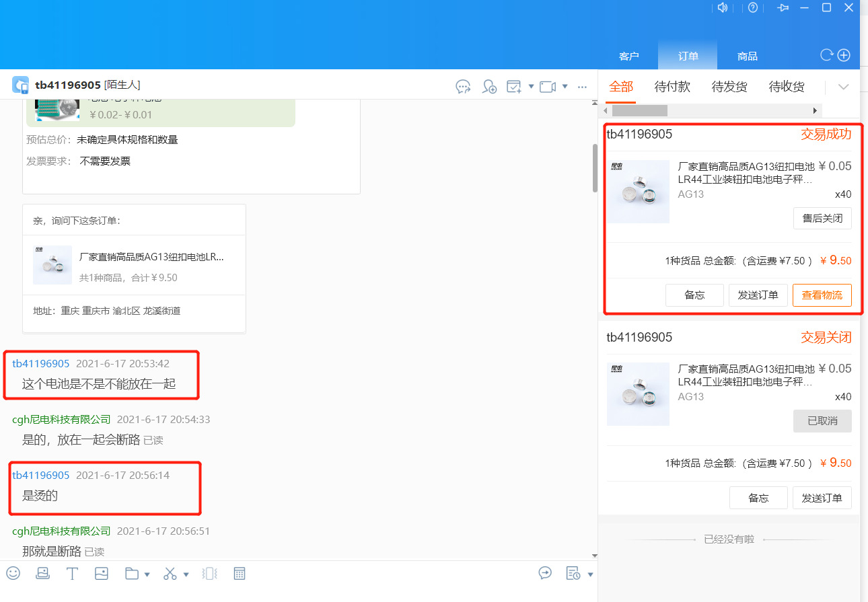Click the circled plus icon in side panel

tap(844, 55)
